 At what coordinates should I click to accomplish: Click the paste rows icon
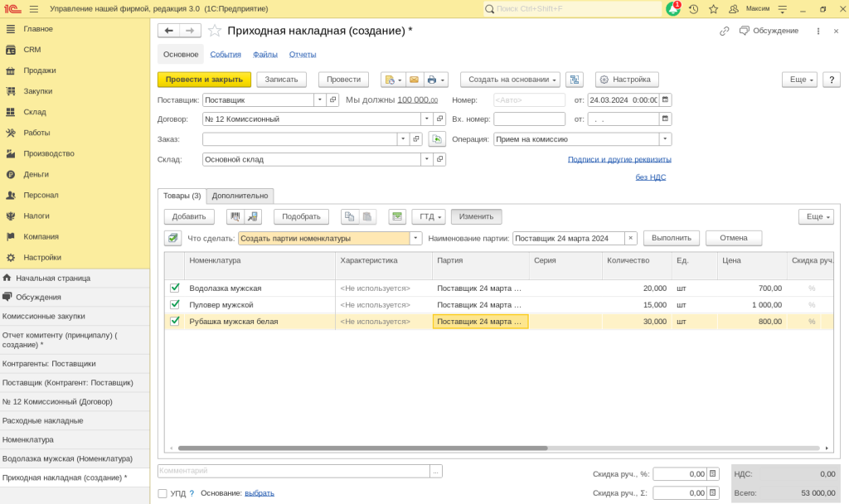click(367, 216)
